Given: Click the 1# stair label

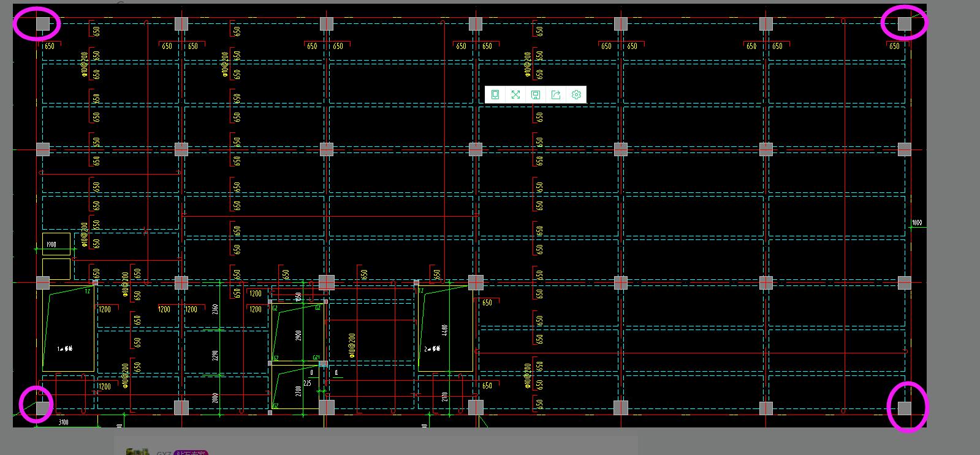Looking at the screenshot, I should click(65, 348).
